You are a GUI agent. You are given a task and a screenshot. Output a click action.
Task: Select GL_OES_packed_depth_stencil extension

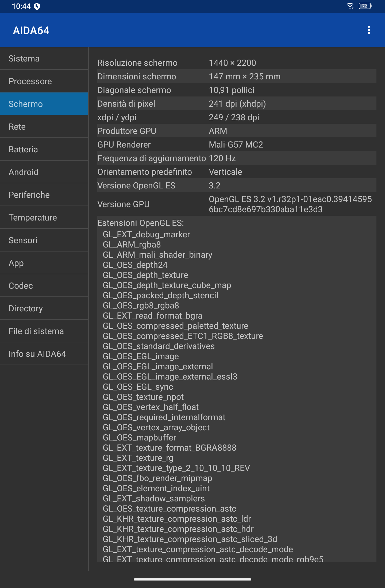pyautogui.click(x=160, y=295)
